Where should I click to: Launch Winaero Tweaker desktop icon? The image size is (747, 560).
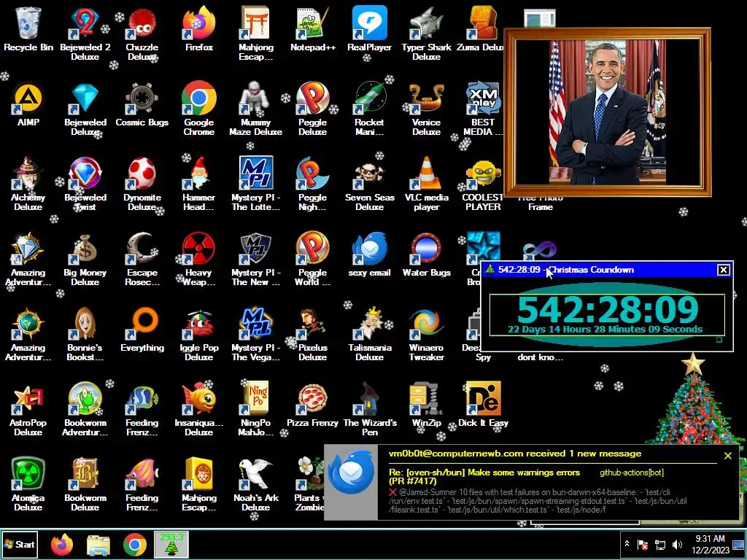click(x=426, y=333)
